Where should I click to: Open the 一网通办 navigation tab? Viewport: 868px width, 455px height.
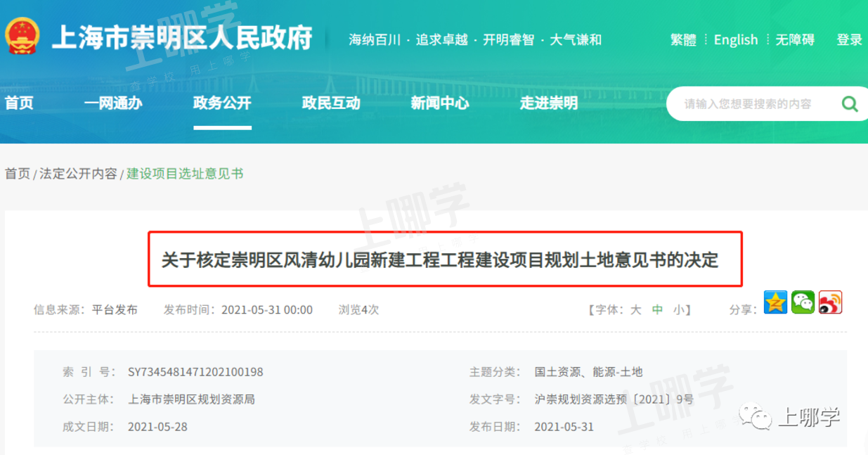point(113,103)
